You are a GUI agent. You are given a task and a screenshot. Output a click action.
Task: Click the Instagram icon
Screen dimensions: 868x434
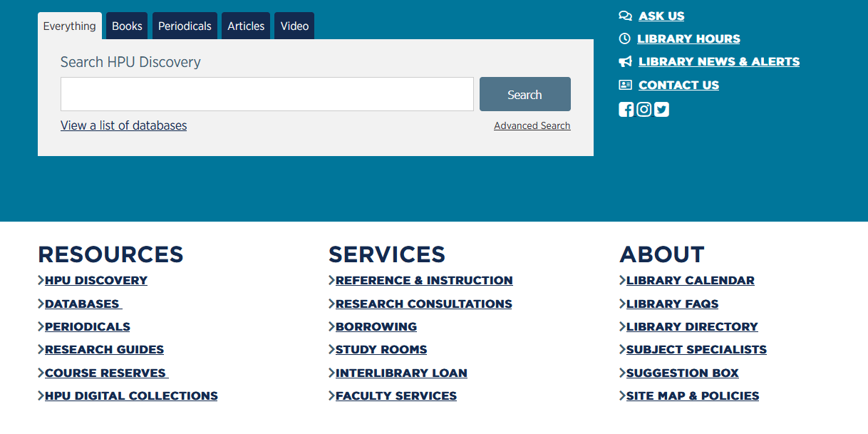point(644,110)
